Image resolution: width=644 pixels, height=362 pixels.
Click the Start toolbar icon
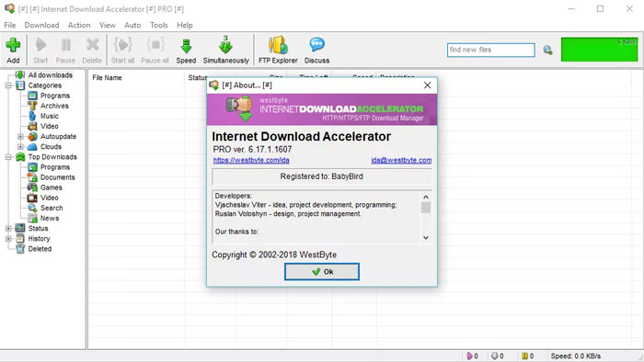pos(40,50)
